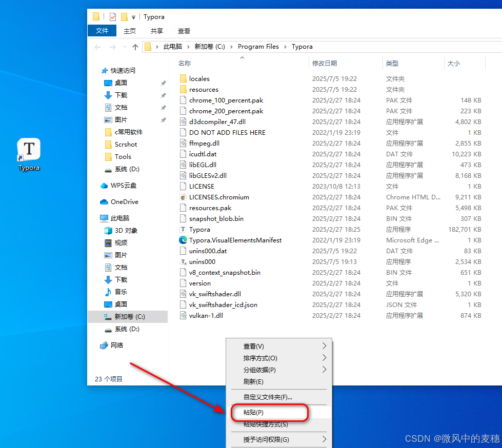Switch to the 查看 ribbon tab
This screenshot has width=502, height=448.
pyautogui.click(x=184, y=31)
